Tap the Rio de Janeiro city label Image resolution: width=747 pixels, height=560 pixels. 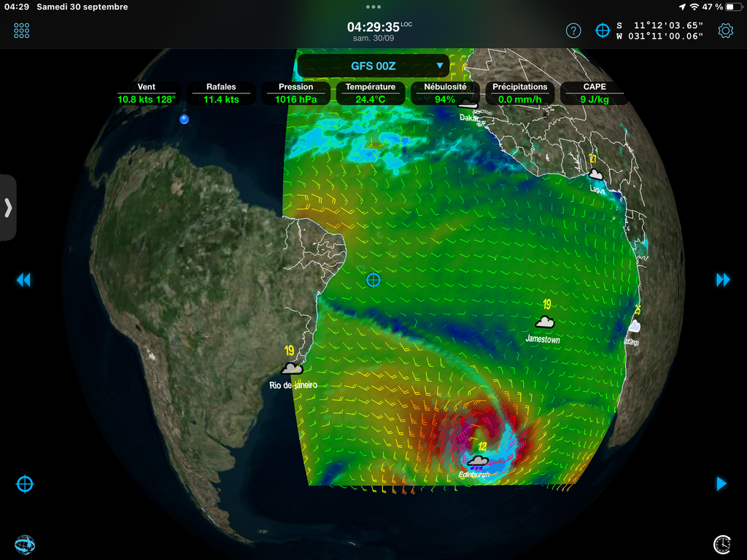[293, 385]
